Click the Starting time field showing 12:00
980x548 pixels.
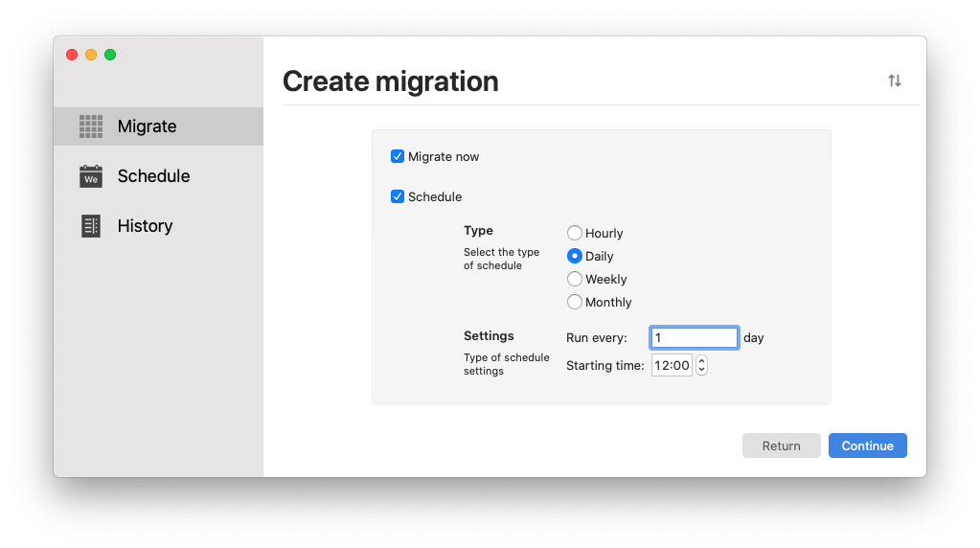click(x=672, y=366)
